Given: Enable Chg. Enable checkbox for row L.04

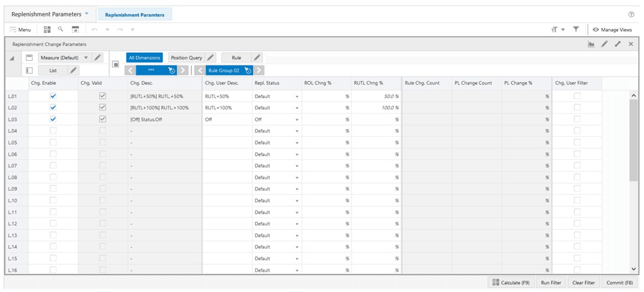Looking at the screenshot, I should coord(53,131).
